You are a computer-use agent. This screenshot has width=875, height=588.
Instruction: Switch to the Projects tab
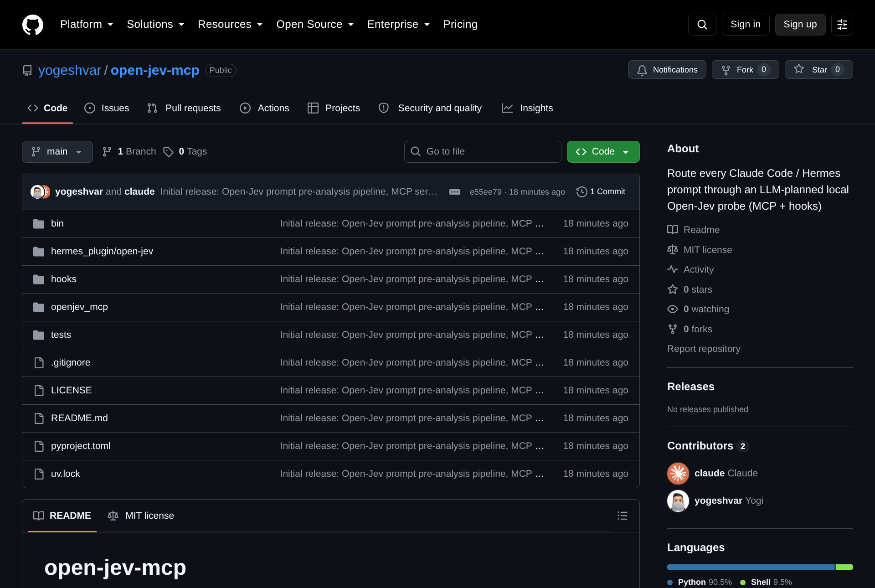334,108
